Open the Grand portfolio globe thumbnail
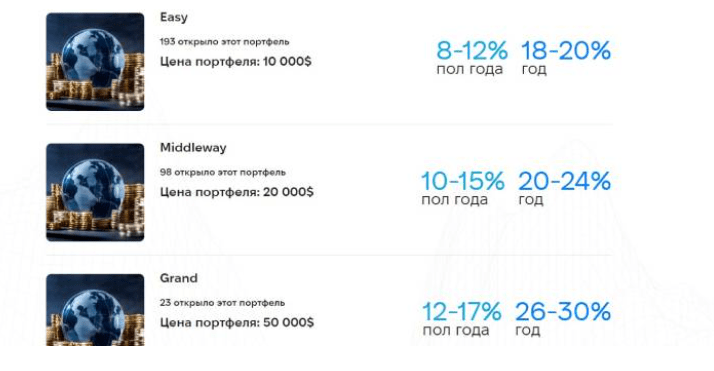This screenshot has width=714, height=371. pos(95,310)
